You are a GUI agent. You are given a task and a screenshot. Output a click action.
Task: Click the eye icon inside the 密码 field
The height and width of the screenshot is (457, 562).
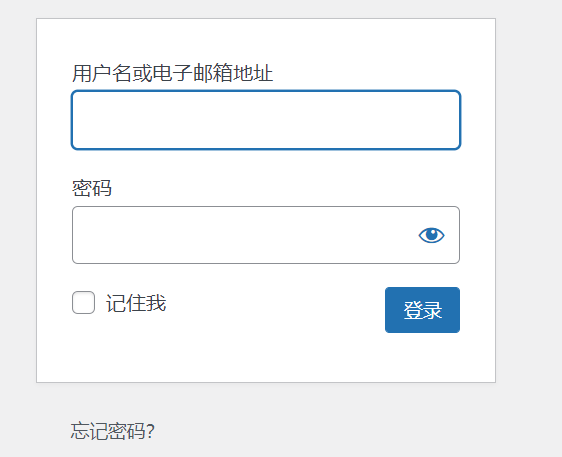[x=432, y=235]
